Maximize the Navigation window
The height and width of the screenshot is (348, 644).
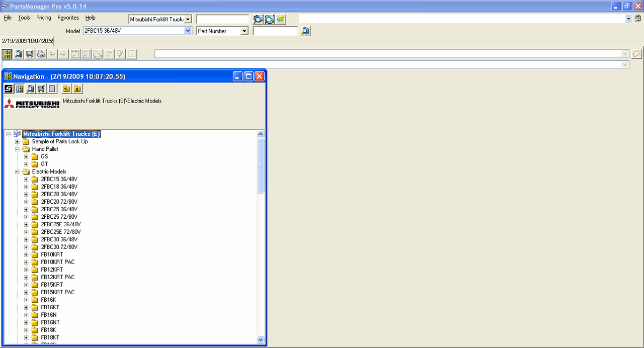[x=249, y=76]
